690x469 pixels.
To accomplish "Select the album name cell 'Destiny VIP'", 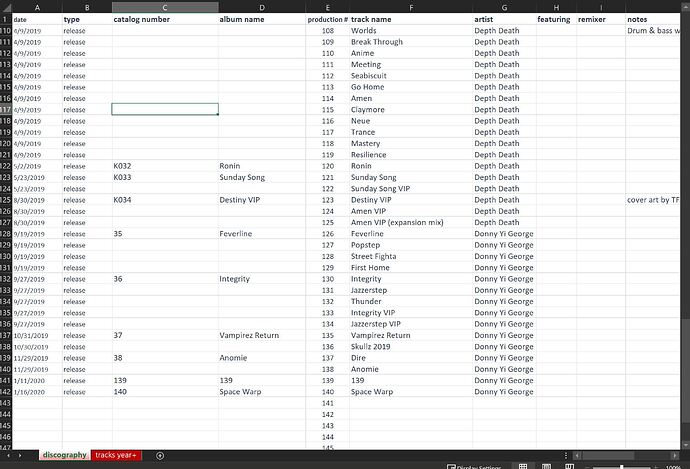I will pos(262,200).
